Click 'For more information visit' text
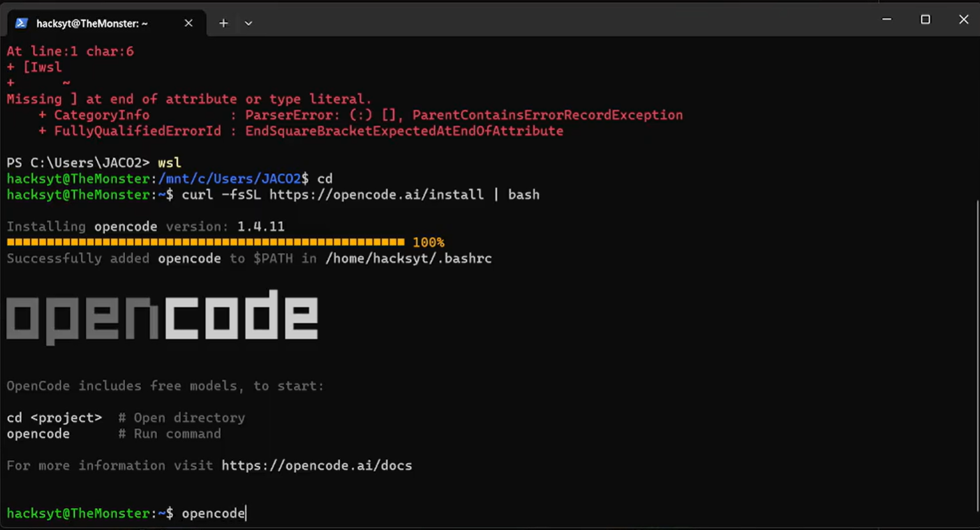The width and height of the screenshot is (980, 530). pyautogui.click(x=110, y=466)
